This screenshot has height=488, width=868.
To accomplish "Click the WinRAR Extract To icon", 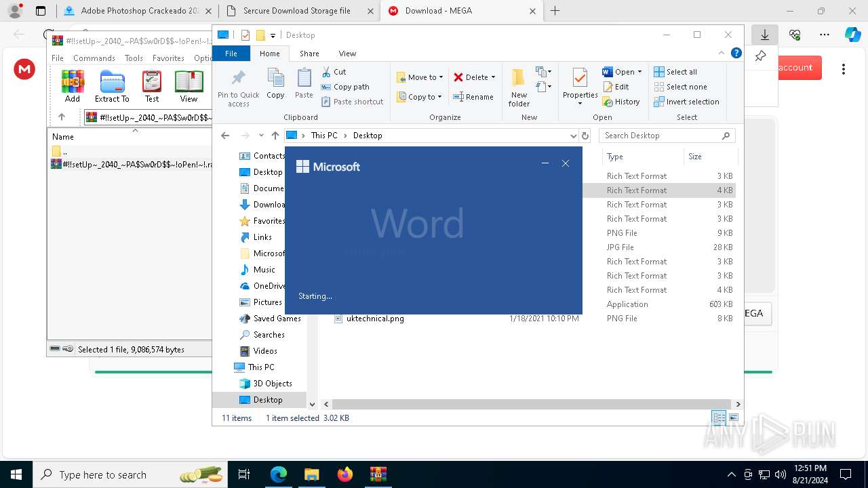I will [112, 86].
